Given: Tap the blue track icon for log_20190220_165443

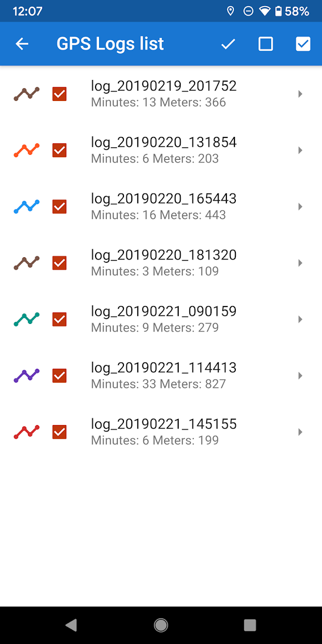Looking at the screenshot, I should tap(26, 207).
